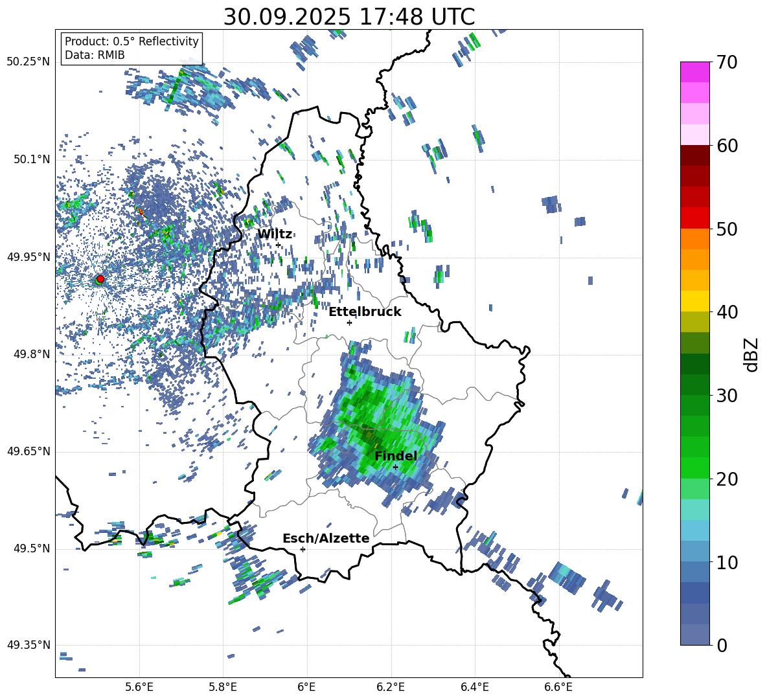
Task: Click the latitude label 49.65°N
Action: tap(29, 451)
